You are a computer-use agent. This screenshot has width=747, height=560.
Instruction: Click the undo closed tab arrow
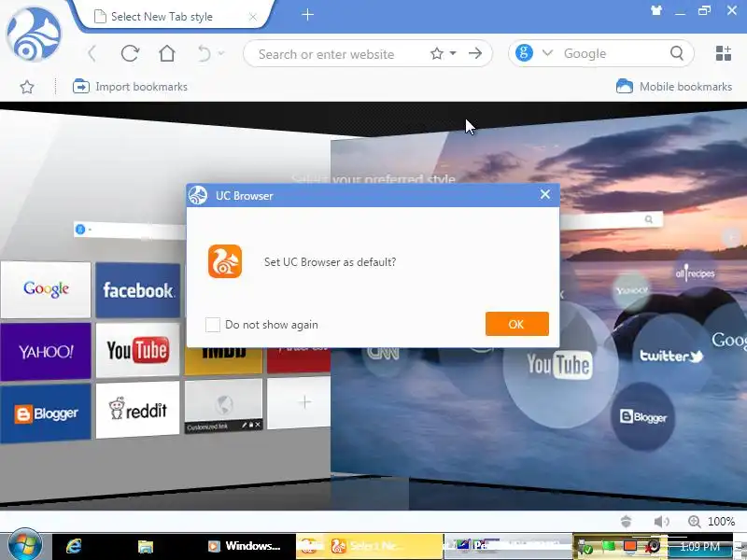[204, 53]
